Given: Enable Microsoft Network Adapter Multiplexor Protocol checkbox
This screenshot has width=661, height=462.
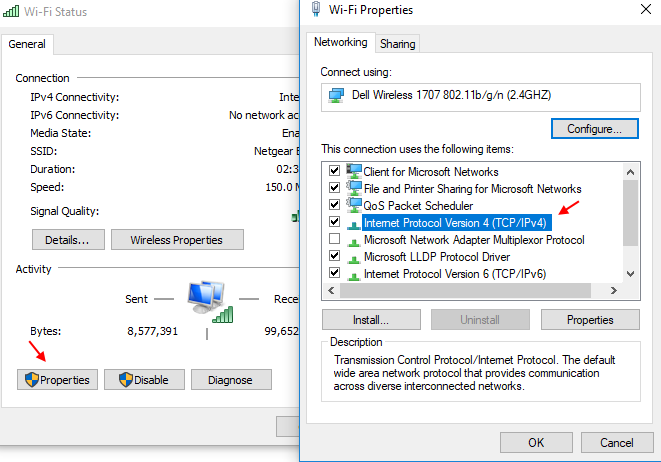Looking at the screenshot, I should [x=334, y=239].
